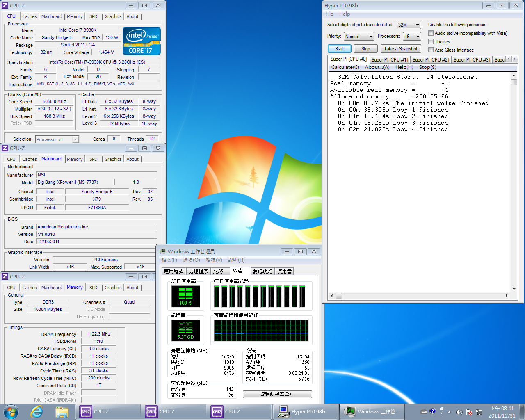Open the volume speaker icon in the tray
525x420 pixels.
pyautogui.click(x=459, y=412)
